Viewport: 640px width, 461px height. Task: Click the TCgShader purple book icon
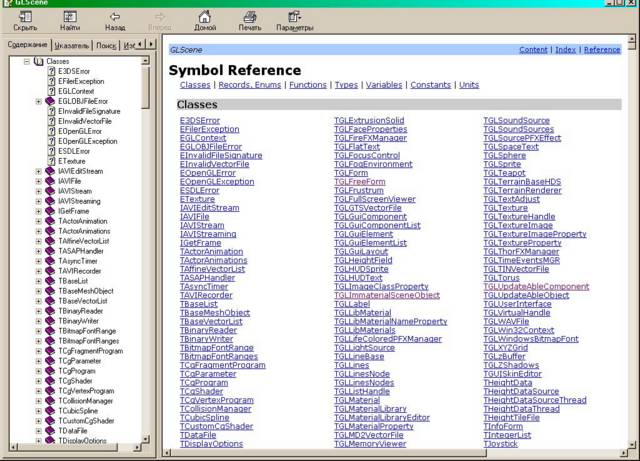click(x=50, y=381)
